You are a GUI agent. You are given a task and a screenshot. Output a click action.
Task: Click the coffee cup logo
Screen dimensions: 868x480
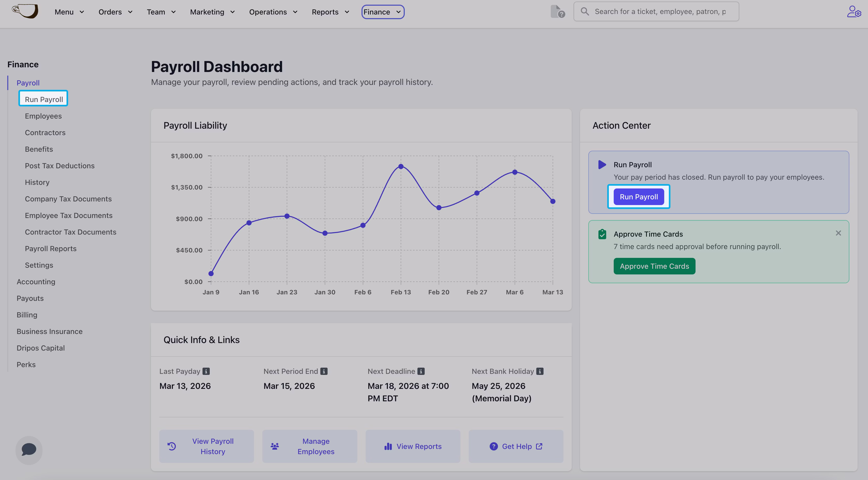(x=26, y=11)
